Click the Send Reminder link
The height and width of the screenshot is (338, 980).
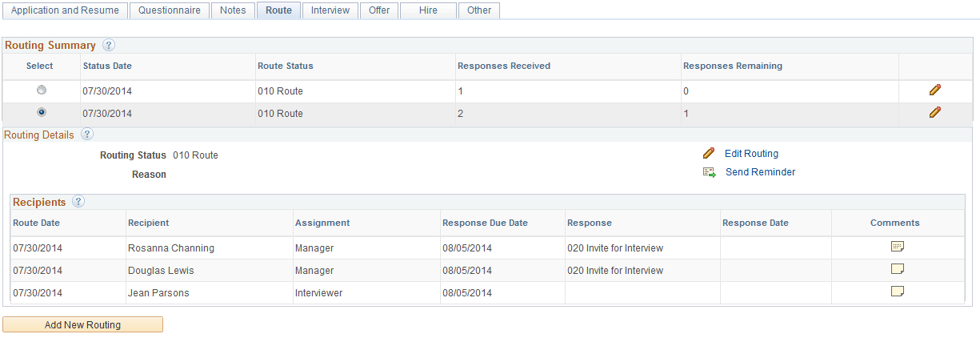pyautogui.click(x=760, y=172)
